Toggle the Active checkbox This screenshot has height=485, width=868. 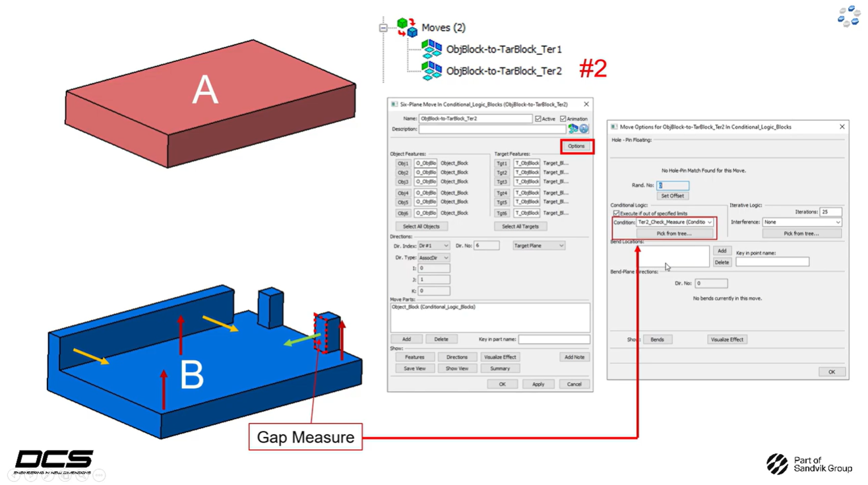[538, 119]
